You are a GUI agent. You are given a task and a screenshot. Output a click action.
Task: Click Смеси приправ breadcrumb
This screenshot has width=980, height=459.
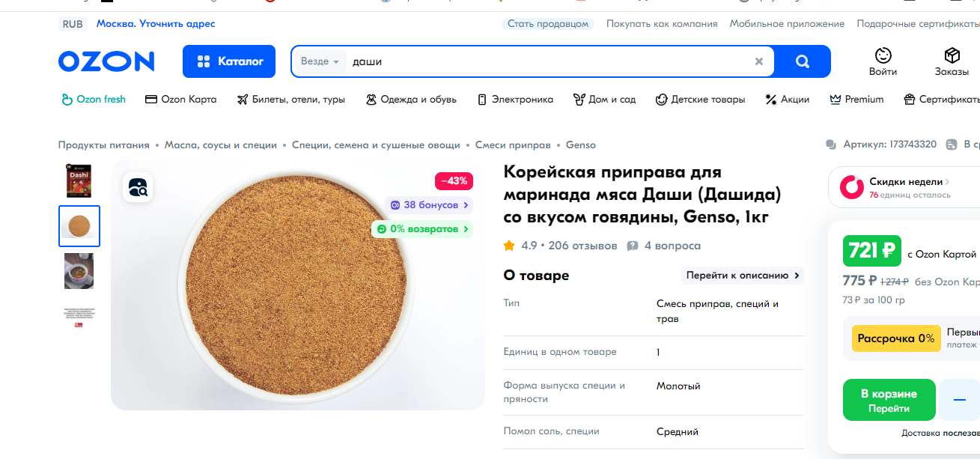[x=513, y=145]
